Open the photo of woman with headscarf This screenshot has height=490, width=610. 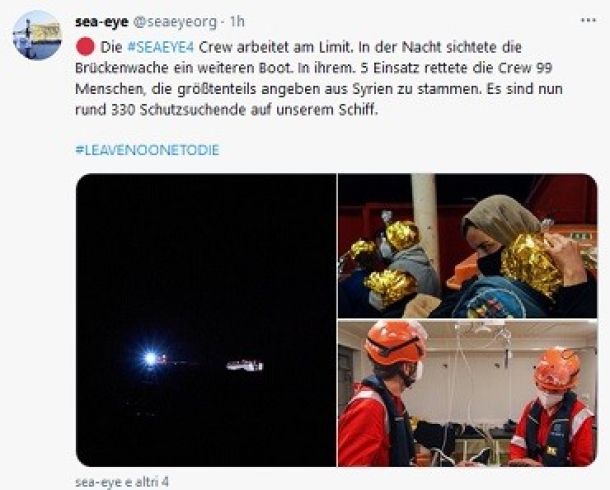467,246
